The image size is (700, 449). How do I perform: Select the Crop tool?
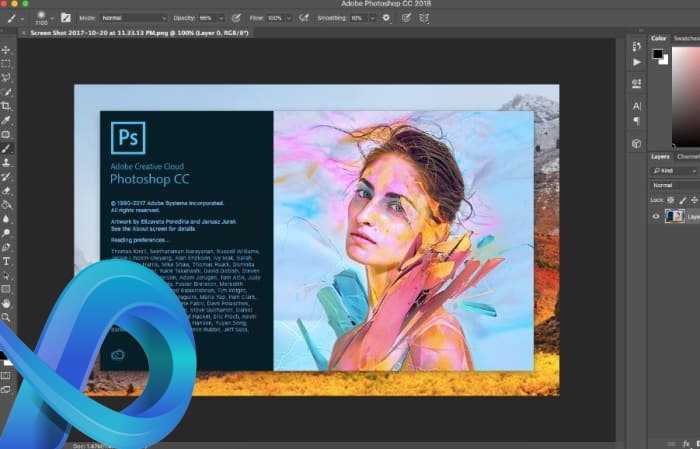click(6, 106)
